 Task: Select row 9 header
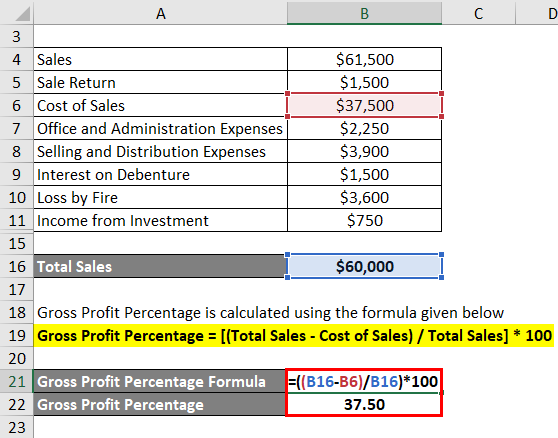16,175
